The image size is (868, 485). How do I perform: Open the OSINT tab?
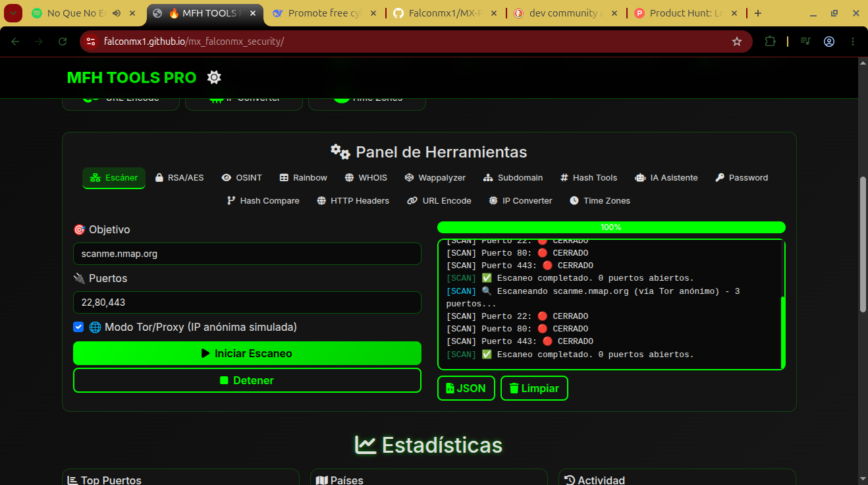click(242, 178)
